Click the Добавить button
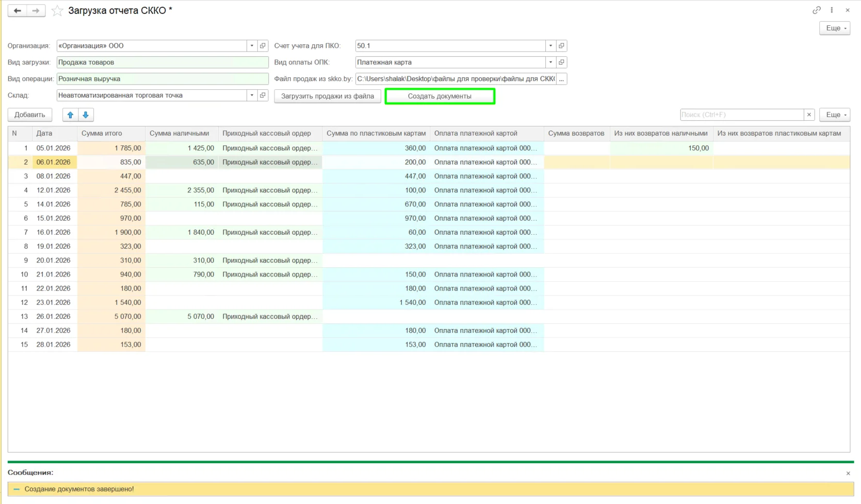 (30, 115)
